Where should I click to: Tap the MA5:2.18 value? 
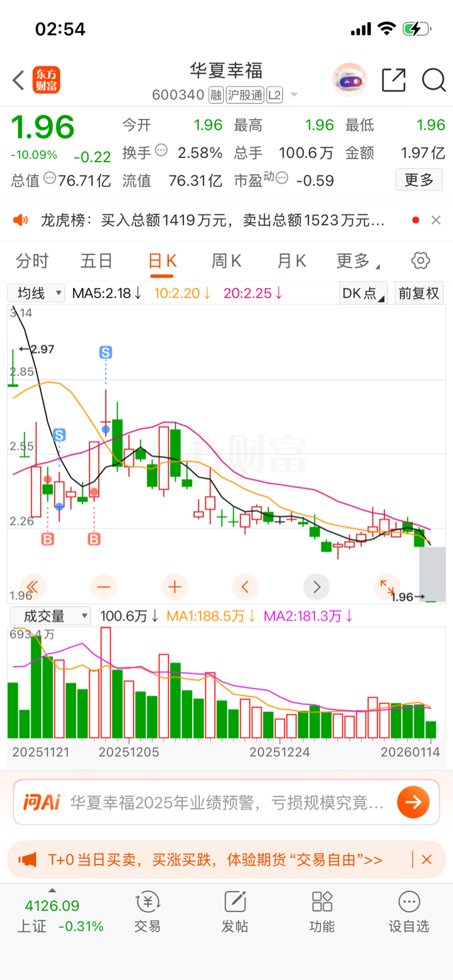107,293
